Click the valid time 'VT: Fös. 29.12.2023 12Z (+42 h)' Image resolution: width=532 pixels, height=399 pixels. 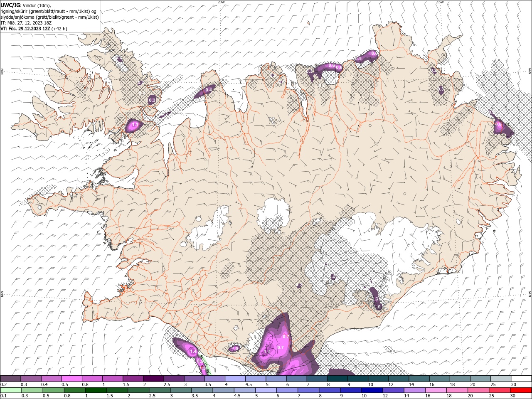34,29
